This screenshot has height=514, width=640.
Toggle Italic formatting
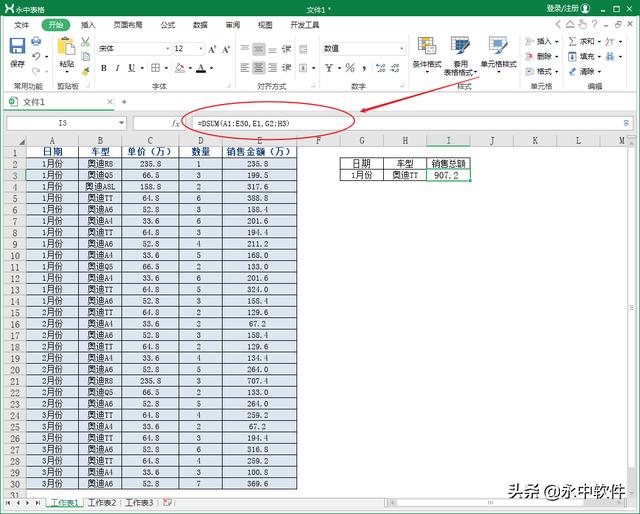[x=118, y=68]
